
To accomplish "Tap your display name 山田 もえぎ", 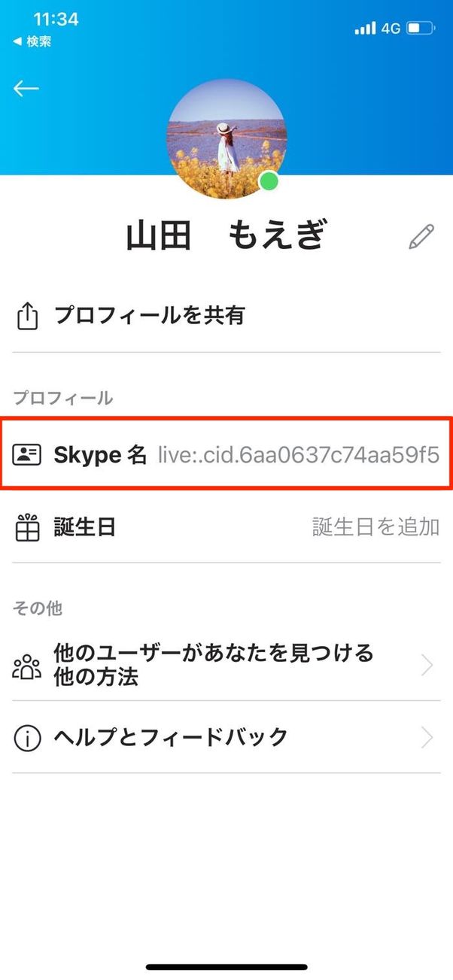I will click(x=226, y=235).
